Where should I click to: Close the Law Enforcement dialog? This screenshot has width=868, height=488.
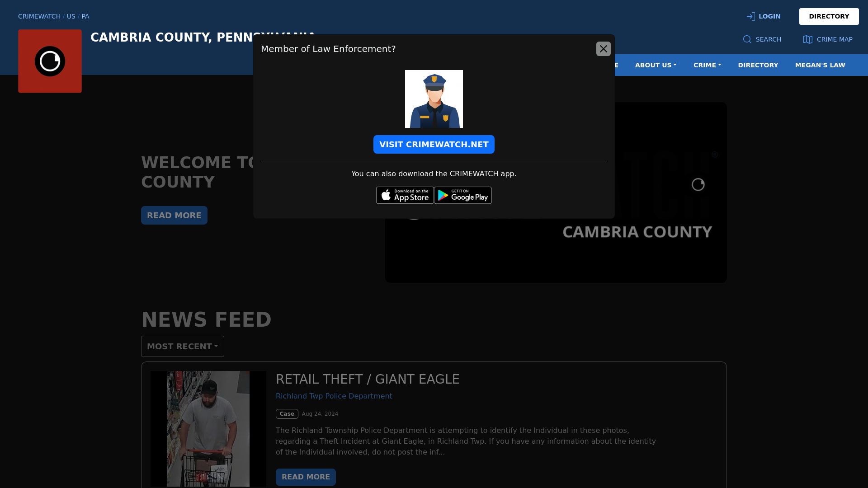click(x=603, y=49)
